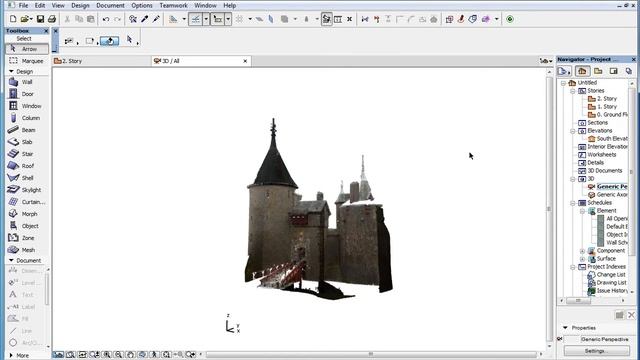The image size is (640, 360).
Task: Select Interior Elevations in Navigator tree
Action: click(x=607, y=147)
